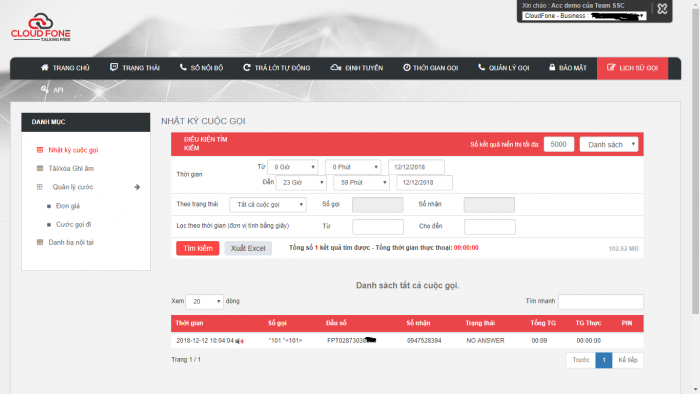Click the Tìm nhanh search field
This screenshot has height=394, width=700.
pyautogui.click(x=601, y=302)
